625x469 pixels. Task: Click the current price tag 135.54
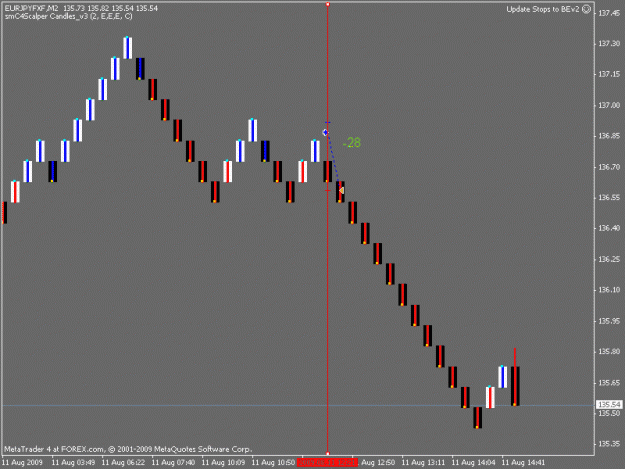tap(609, 404)
